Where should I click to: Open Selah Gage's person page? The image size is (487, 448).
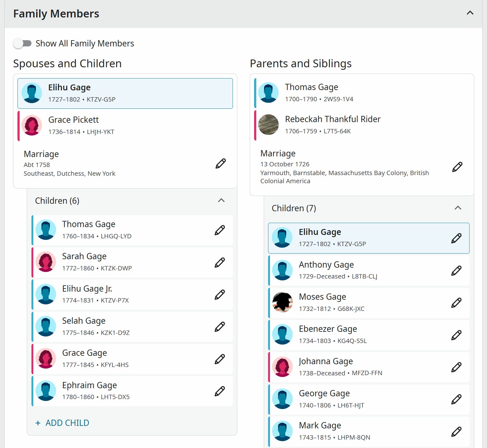point(84,321)
